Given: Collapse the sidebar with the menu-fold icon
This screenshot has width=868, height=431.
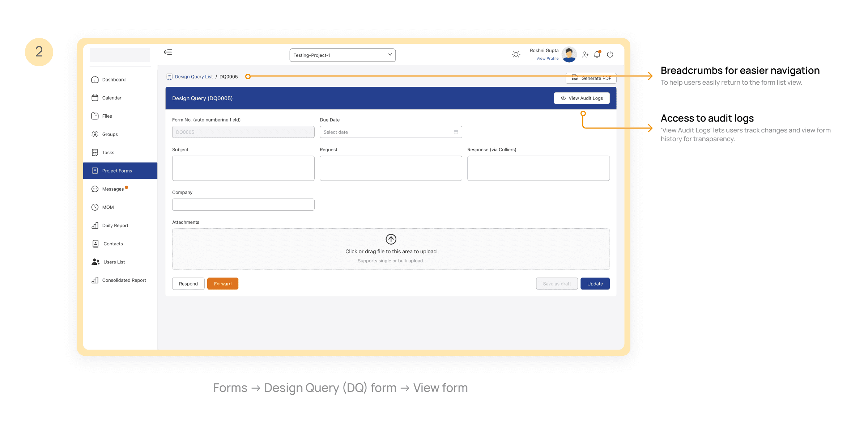Looking at the screenshot, I should (168, 52).
